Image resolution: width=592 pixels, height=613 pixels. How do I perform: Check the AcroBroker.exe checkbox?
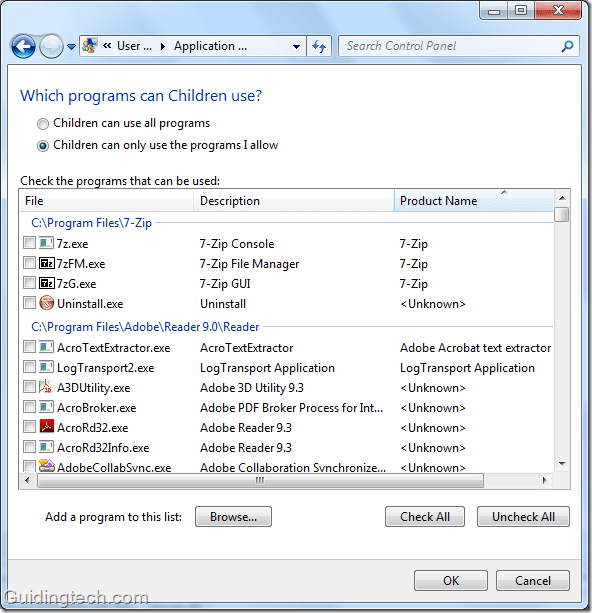point(29,407)
